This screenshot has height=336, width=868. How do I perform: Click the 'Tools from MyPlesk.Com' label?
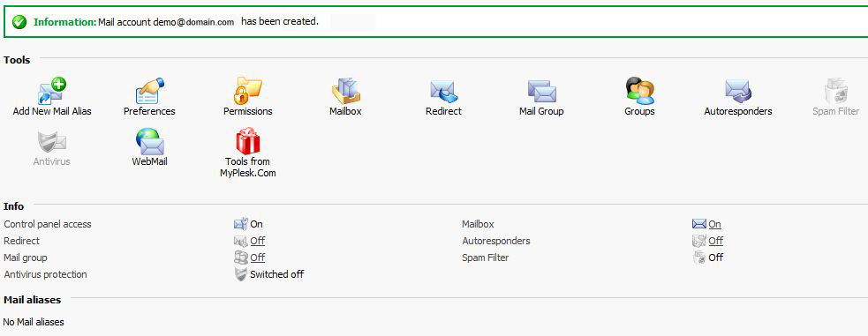(248, 168)
